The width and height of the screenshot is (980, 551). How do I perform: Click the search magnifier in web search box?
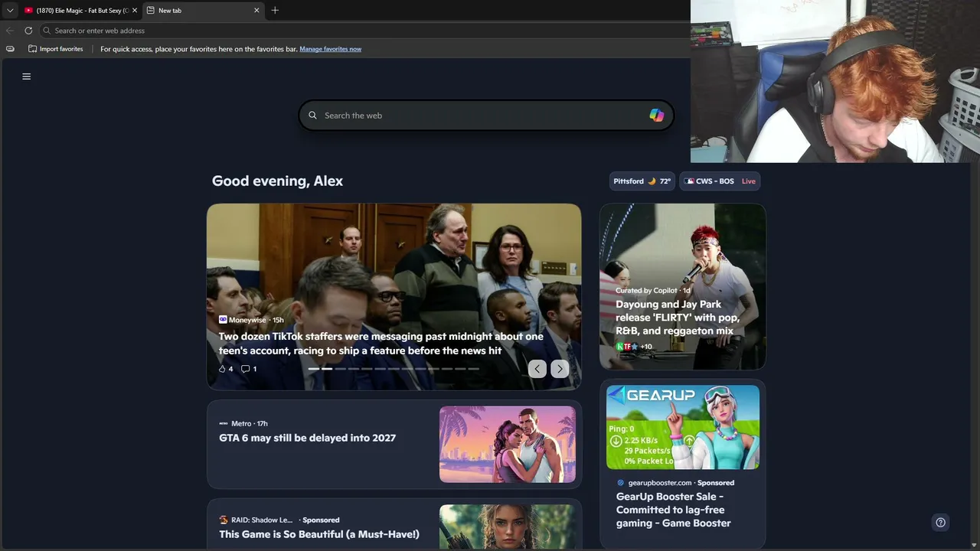(312, 116)
